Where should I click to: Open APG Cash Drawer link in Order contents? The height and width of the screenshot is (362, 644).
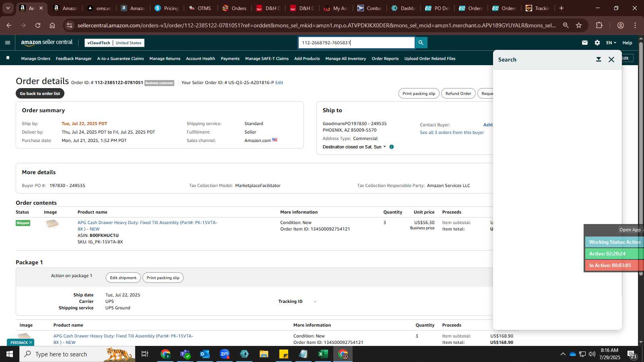(x=147, y=226)
